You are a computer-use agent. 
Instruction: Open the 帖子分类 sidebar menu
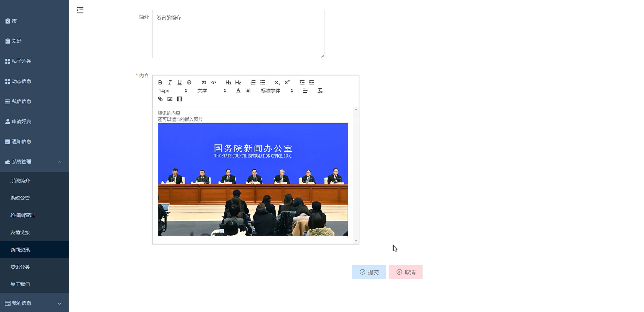point(35,61)
